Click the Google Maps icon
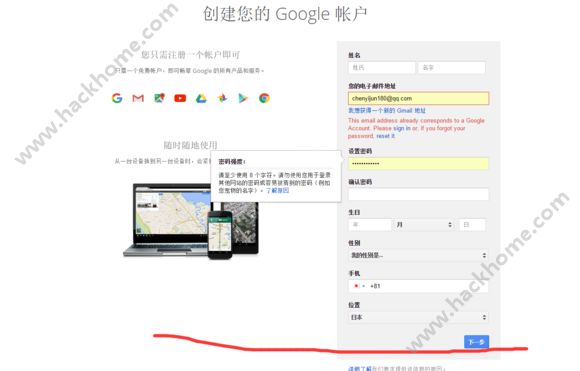580x371 pixels. 159,98
